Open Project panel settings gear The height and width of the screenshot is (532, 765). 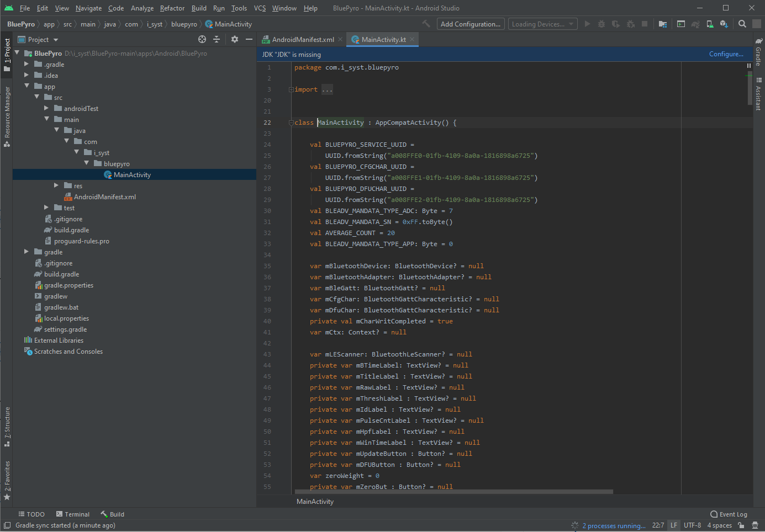(x=235, y=39)
